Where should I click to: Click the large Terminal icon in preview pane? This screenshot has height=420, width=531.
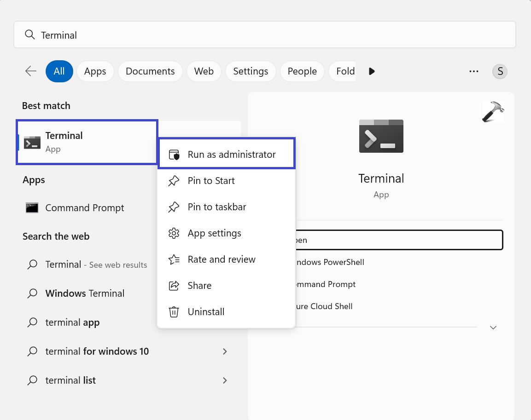(381, 136)
